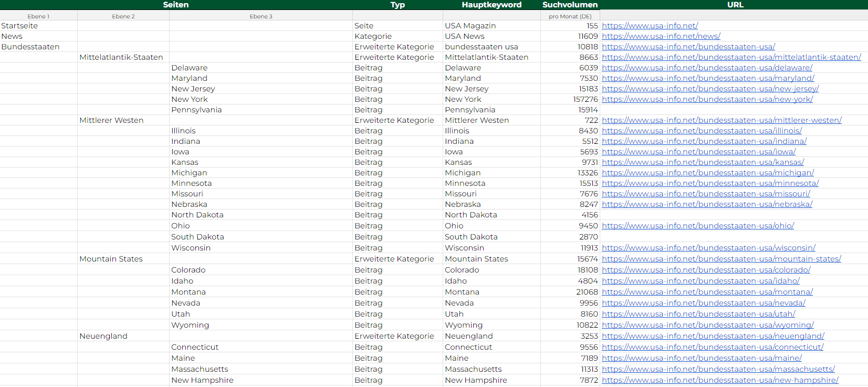This screenshot has width=868, height=387.
Task: Select the Idaho cell in Ebene 3
Action: (261, 281)
